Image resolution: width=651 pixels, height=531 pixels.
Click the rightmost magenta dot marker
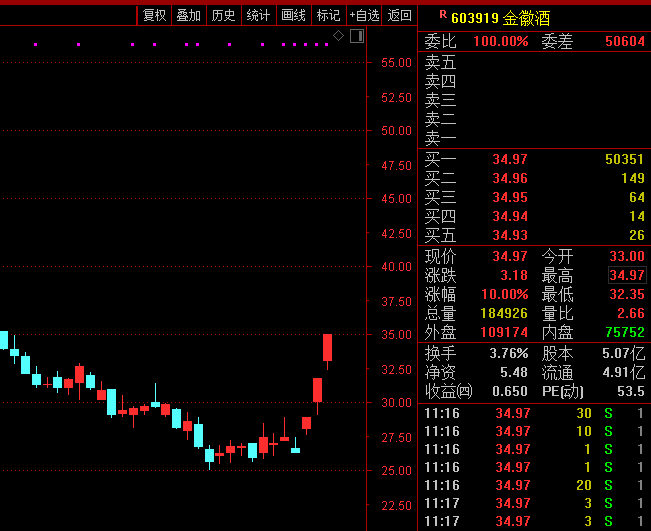pyautogui.click(x=327, y=44)
